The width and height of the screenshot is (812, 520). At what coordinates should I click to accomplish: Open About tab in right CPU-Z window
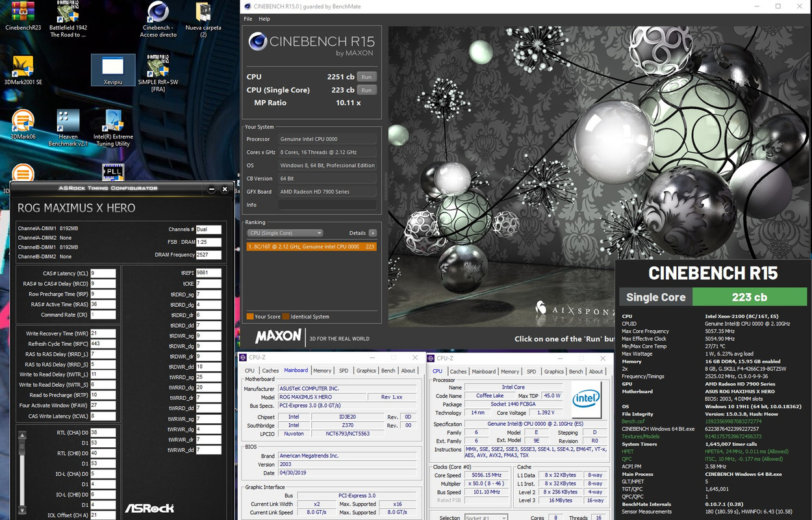coord(596,371)
